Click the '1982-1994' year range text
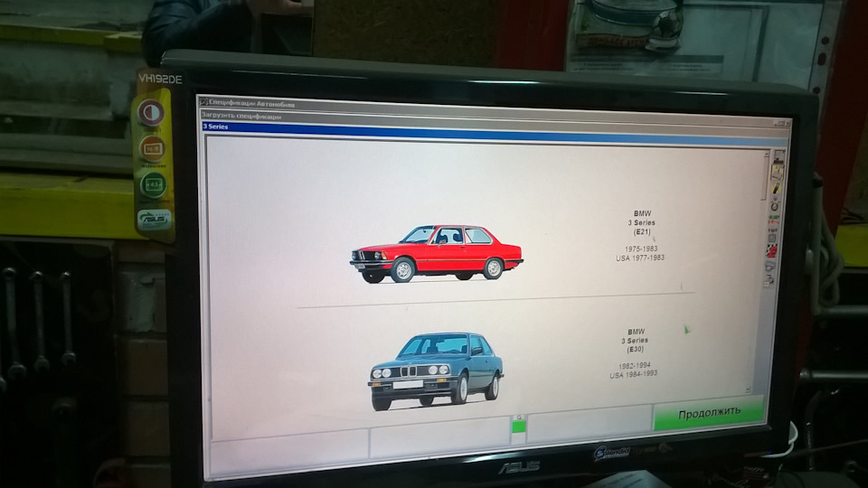The width and height of the screenshot is (868, 488). [635, 366]
